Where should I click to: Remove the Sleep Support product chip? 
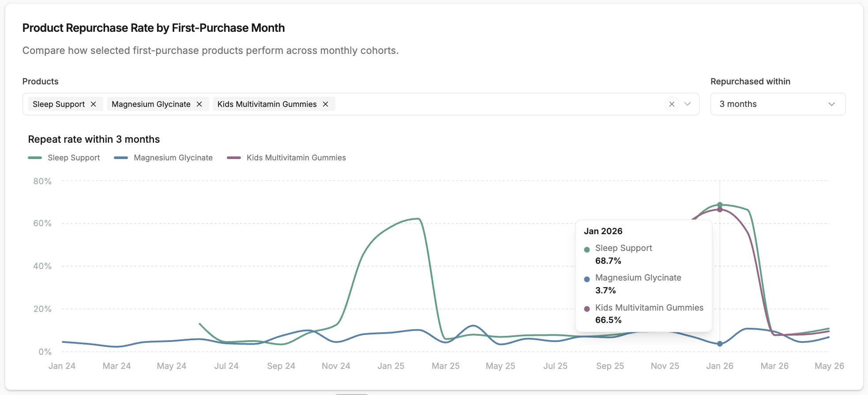point(94,104)
